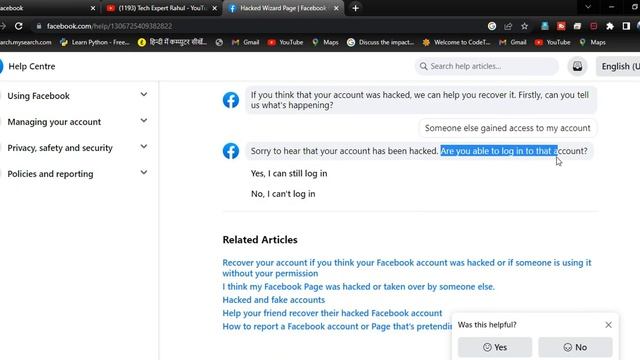This screenshot has height=360, width=640.
Task: Click the Help Centre title
Action: point(31,66)
